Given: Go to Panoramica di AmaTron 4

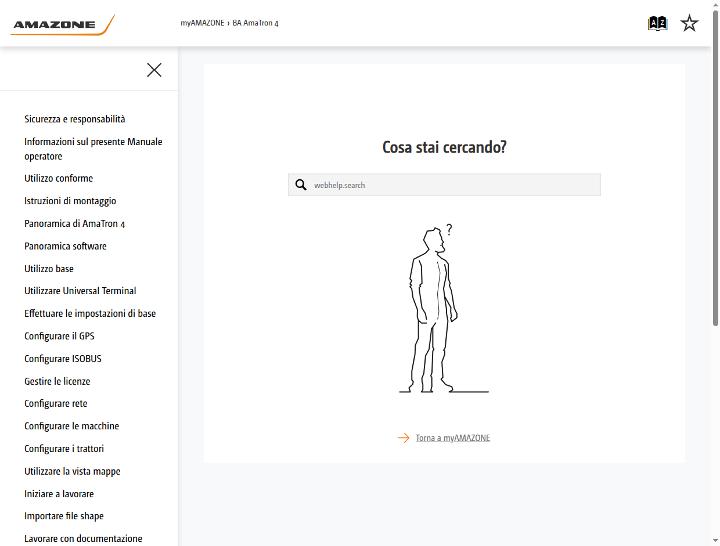Looking at the screenshot, I should click(74, 224).
